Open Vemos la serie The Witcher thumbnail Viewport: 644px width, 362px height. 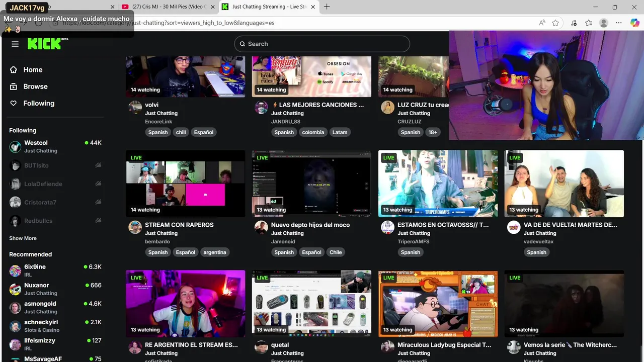[x=564, y=304]
